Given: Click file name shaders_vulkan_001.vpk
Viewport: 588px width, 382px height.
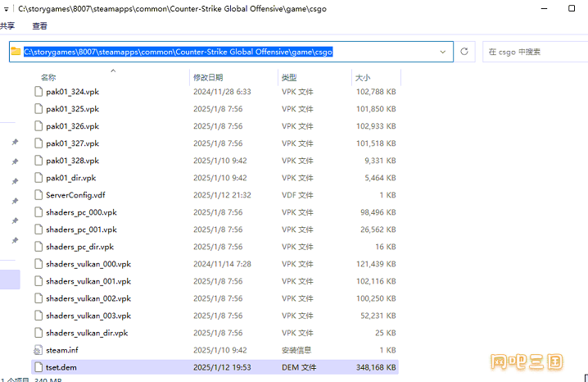Looking at the screenshot, I should (x=88, y=282).
